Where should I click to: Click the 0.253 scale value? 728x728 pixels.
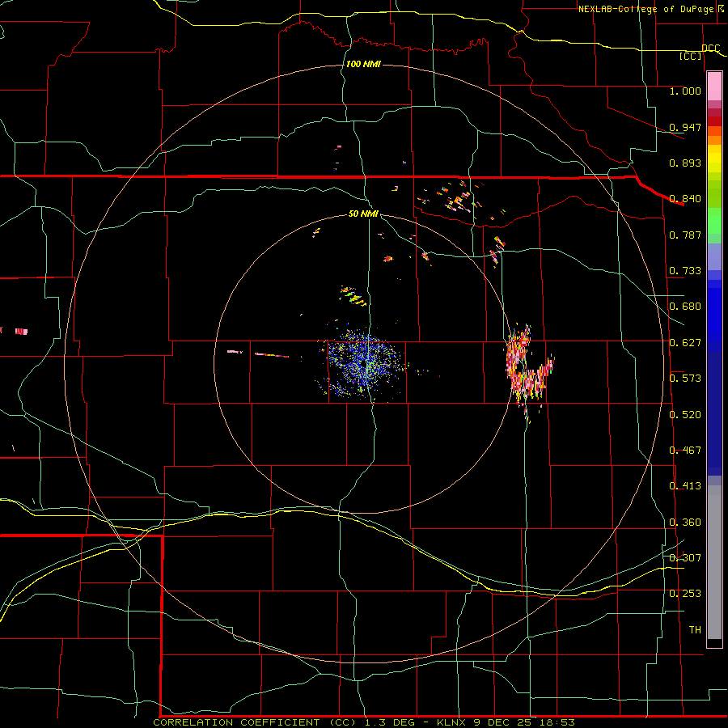point(685,594)
